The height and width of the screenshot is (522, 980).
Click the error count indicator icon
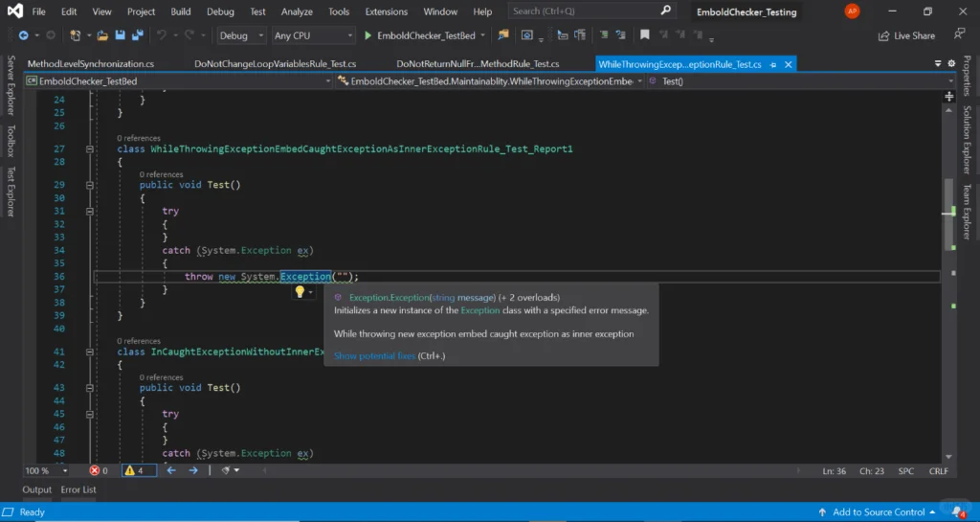pos(95,470)
